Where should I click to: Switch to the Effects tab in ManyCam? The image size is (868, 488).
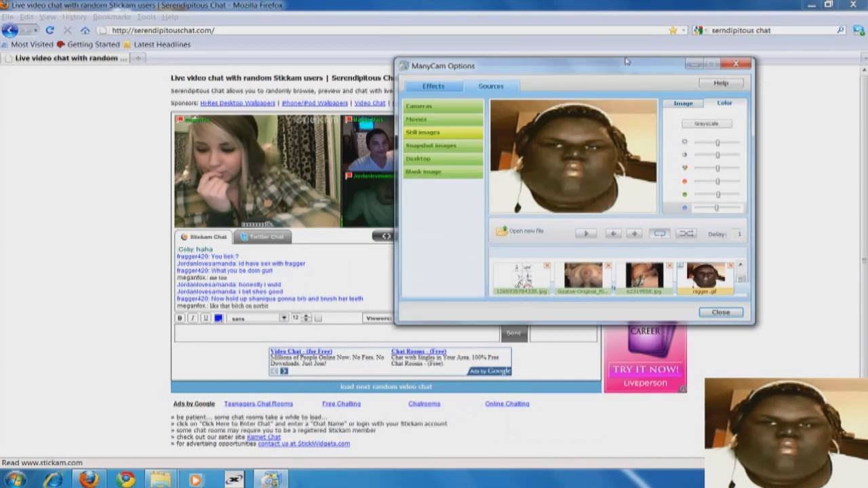pyautogui.click(x=433, y=86)
